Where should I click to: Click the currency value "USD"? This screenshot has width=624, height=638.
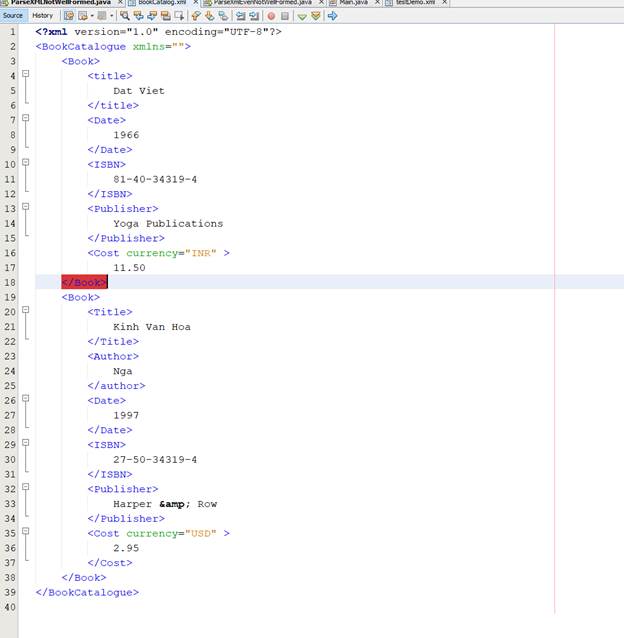tap(201, 533)
